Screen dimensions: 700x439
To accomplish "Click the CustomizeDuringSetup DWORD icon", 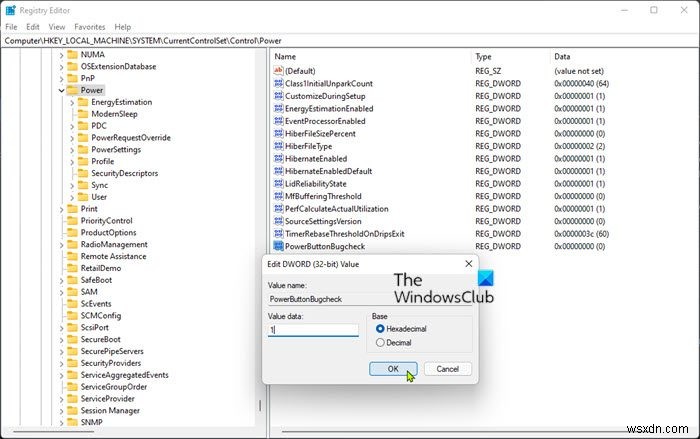I will (x=278, y=96).
